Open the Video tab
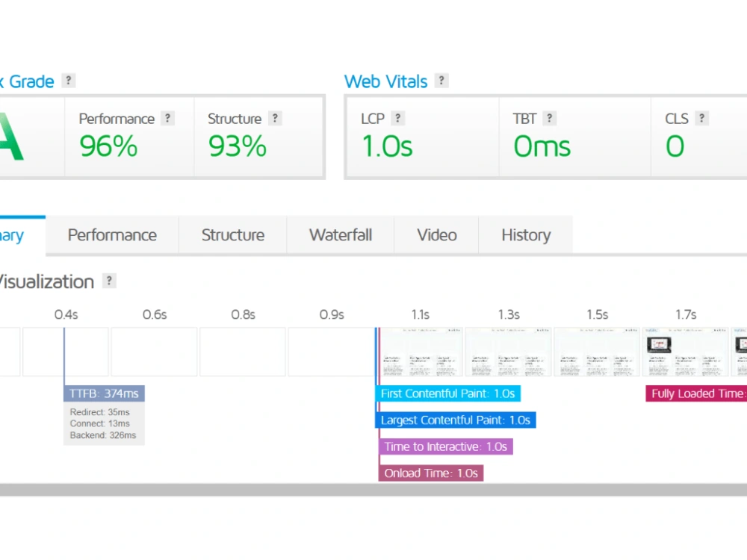The width and height of the screenshot is (747, 560). coord(437,235)
